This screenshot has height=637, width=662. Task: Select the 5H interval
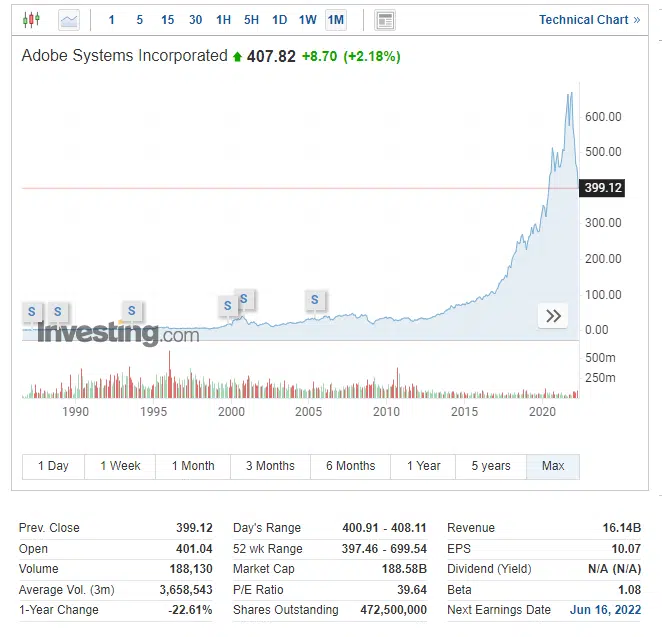(x=251, y=20)
